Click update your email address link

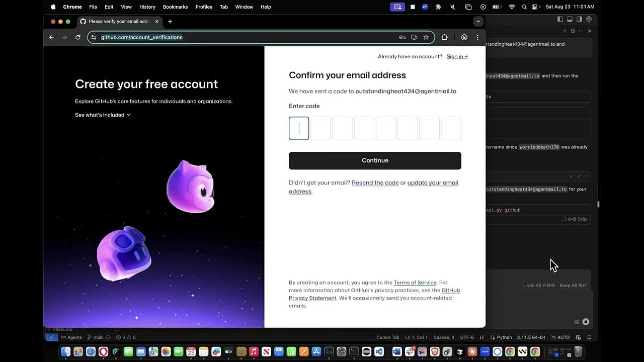coord(373,187)
